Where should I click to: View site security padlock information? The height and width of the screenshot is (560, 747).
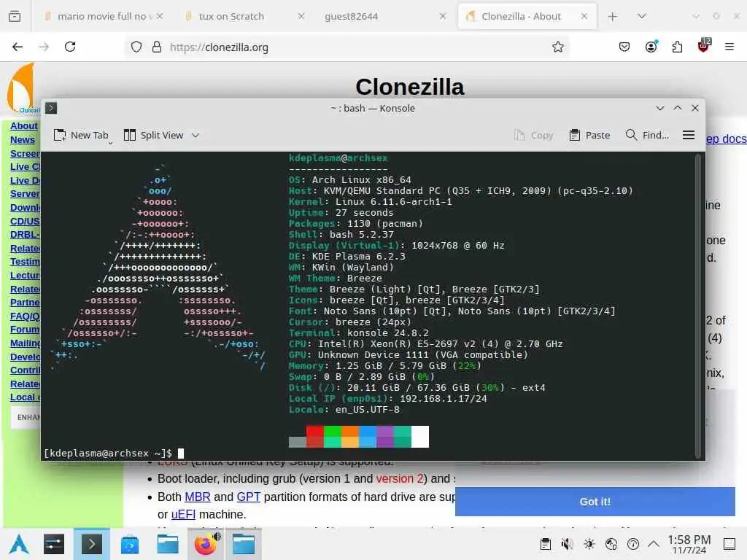(156, 47)
